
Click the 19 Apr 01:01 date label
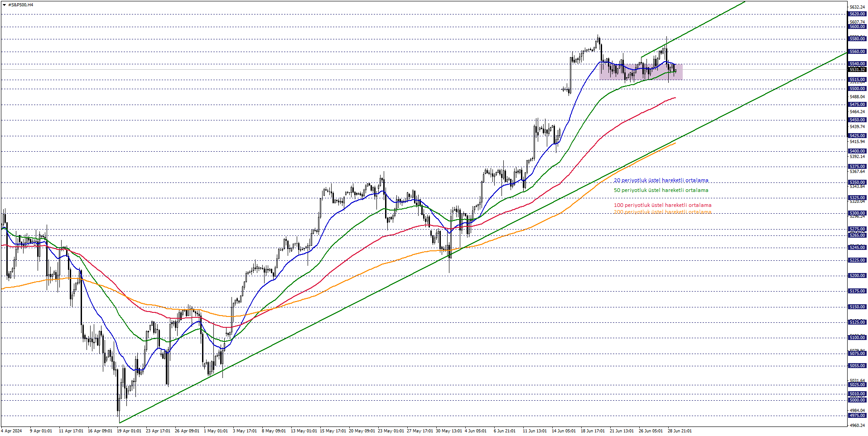point(129,431)
